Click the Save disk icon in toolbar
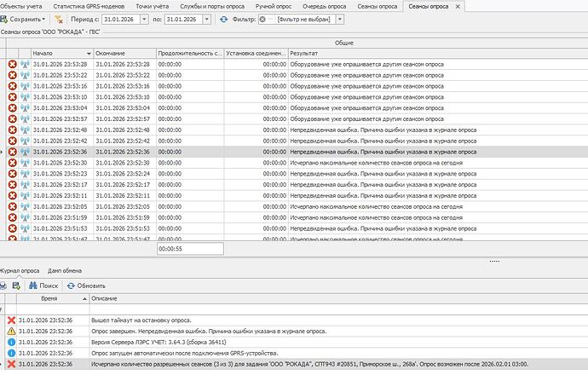The height and width of the screenshot is (375, 588). pyautogui.click(x=7, y=19)
